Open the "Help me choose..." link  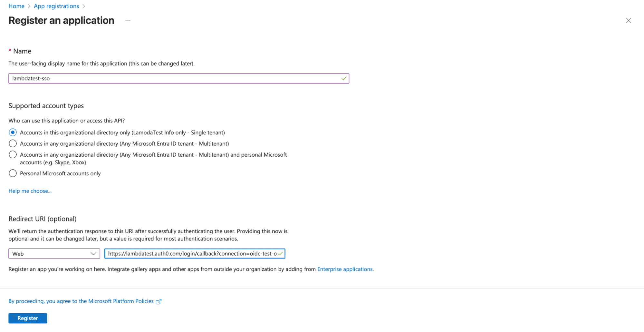[30, 191]
